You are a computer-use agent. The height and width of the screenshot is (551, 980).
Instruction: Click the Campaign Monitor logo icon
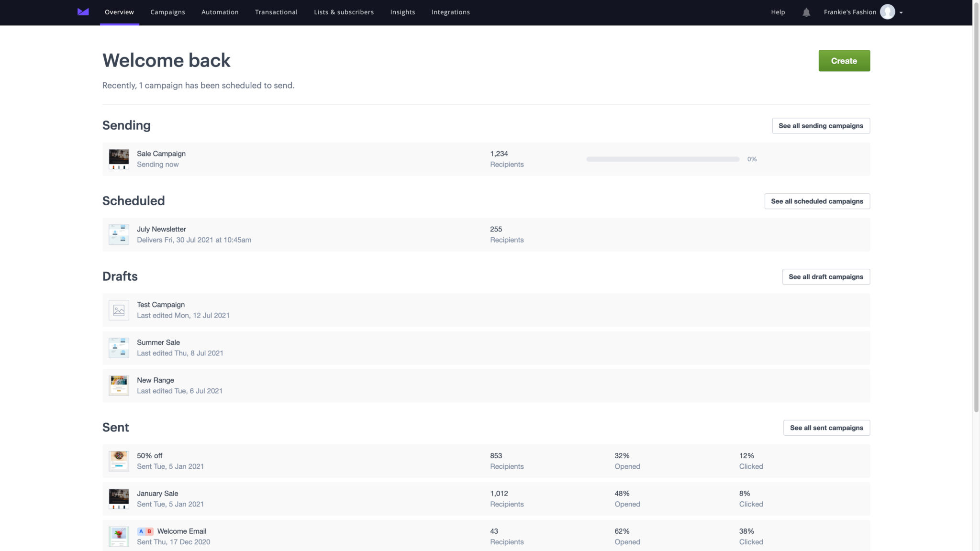point(82,12)
